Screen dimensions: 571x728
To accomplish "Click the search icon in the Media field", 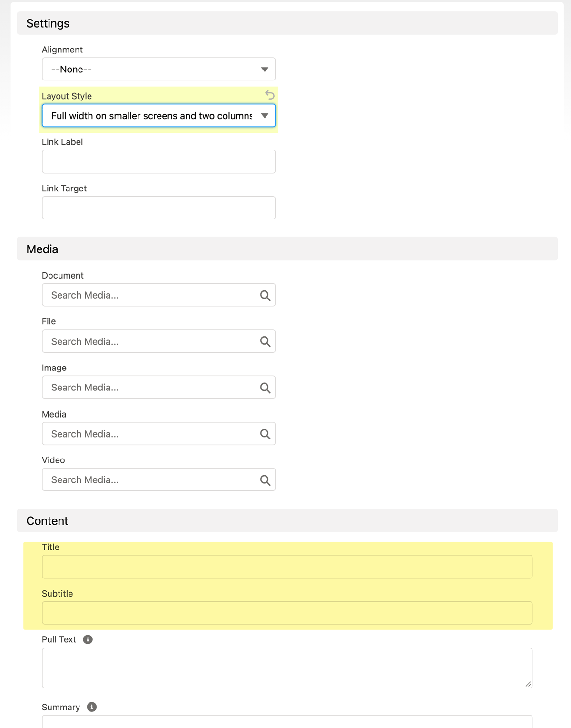I will pyautogui.click(x=265, y=434).
